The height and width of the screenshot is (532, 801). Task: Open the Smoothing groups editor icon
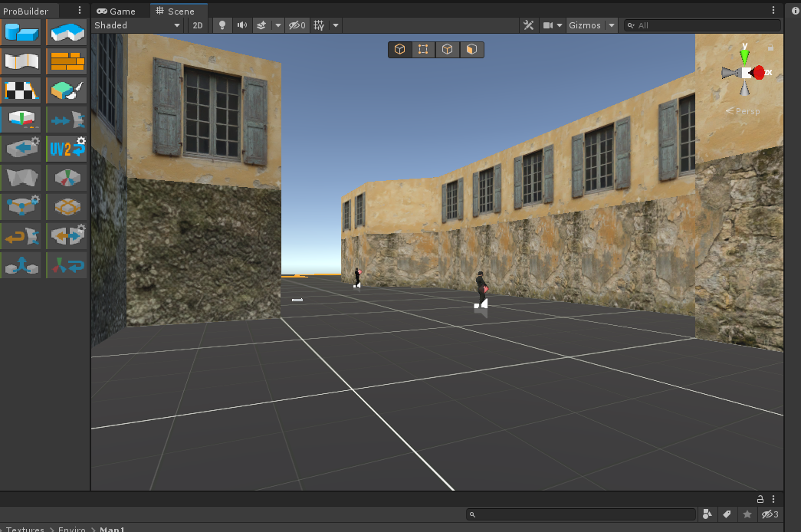pyautogui.click(x=21, y=62)
